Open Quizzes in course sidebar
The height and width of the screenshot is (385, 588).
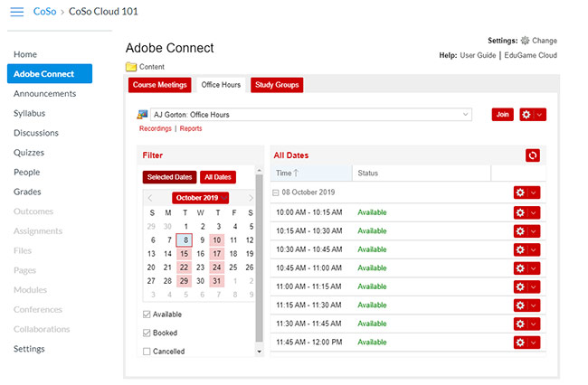click(29, 153)
